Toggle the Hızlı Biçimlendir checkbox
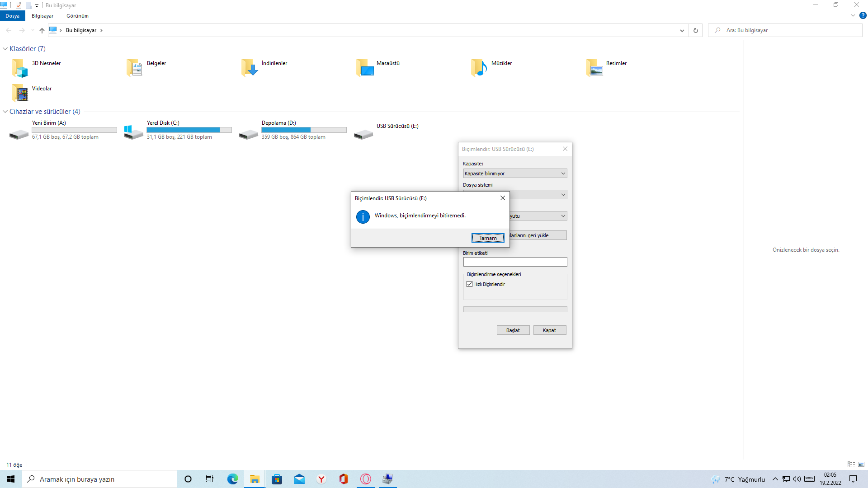The image size is (868, 488). click(470, 284)
